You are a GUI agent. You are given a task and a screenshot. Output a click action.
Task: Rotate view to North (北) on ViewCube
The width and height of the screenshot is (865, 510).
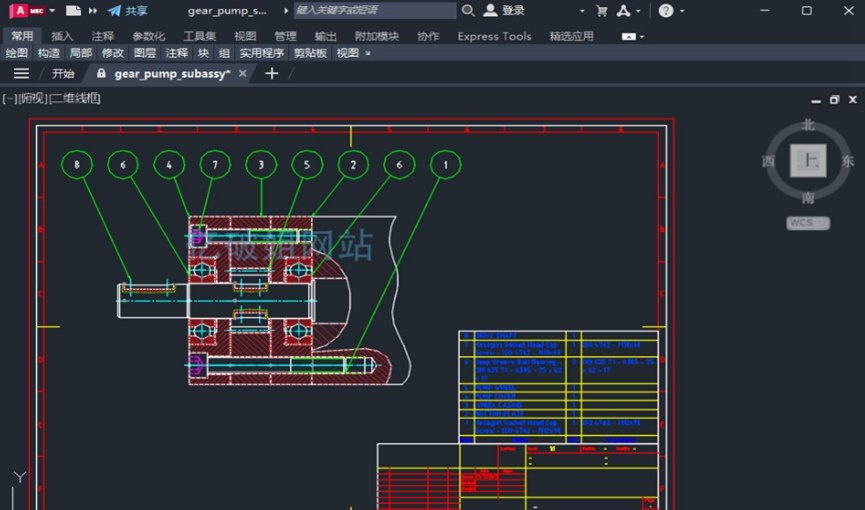tap(808, 125)
